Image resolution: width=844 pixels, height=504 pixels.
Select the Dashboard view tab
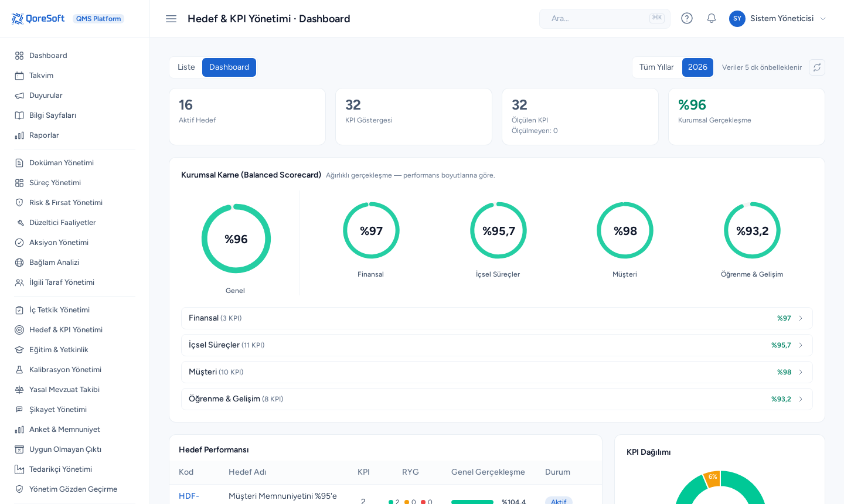coord(229,67)
